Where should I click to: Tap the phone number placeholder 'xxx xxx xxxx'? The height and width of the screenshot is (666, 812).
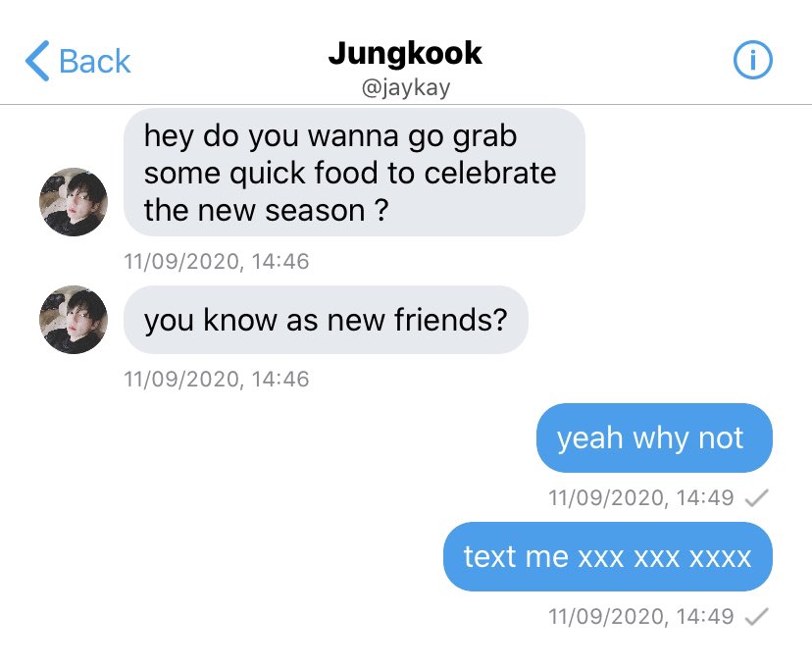point(665,557)
